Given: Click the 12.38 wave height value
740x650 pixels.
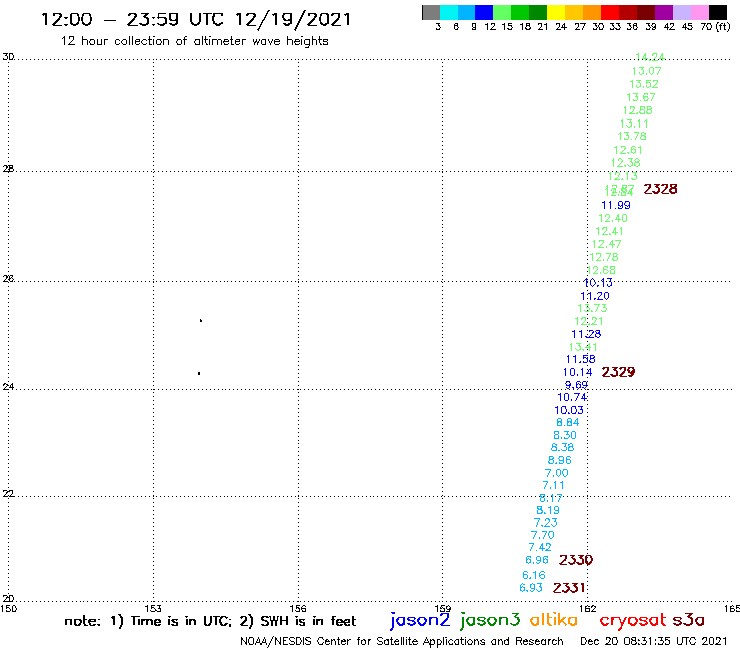Looking at the screenshot, I should pos(625,163).
